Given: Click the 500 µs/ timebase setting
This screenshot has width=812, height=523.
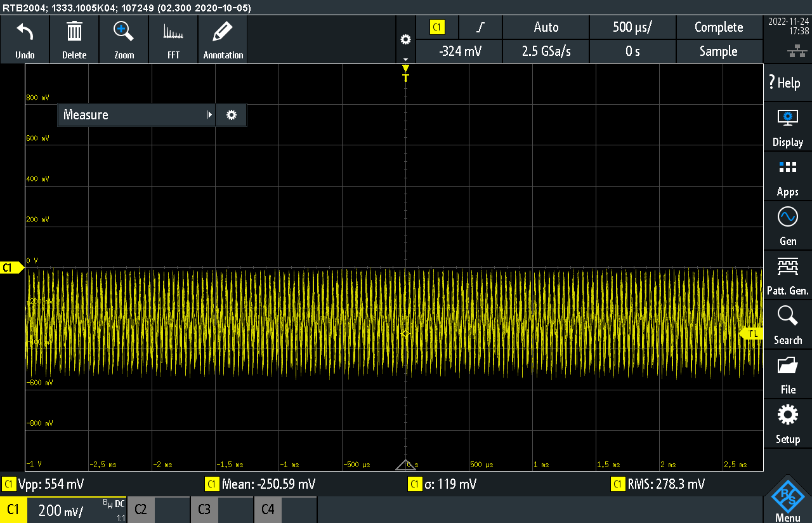Looking at the screenshot, I should (x=632, y=27).
